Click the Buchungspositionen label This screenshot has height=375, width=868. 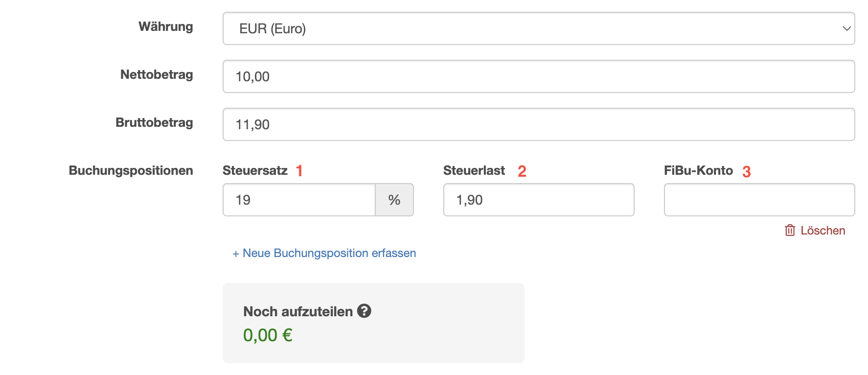point(131,170)
